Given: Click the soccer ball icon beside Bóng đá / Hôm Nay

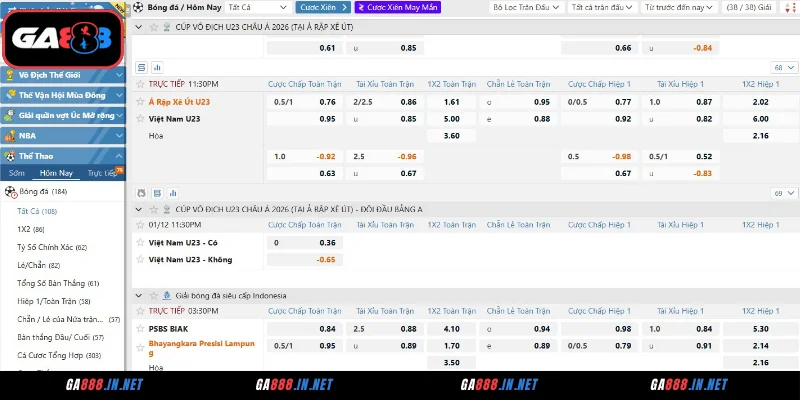Looking at the screenshot, I should [x=138, y=7].
